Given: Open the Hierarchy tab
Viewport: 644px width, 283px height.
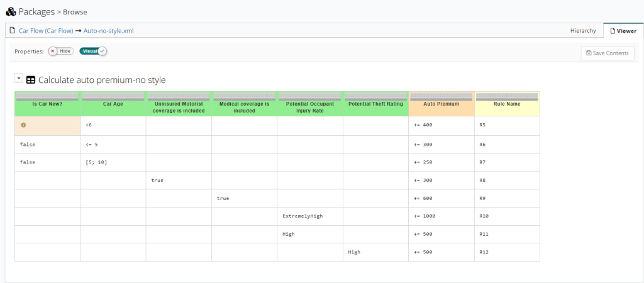Looking at the screenshot, I should (583, 30).
